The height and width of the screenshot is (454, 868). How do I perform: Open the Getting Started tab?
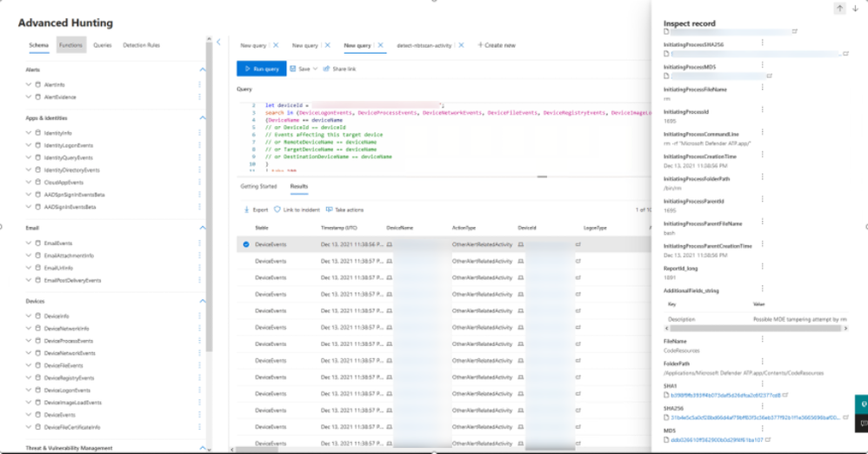click(258, 187)
